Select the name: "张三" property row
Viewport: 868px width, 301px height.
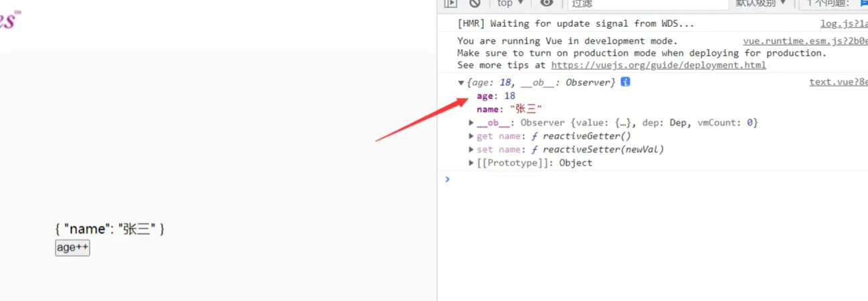pos(509,109)
